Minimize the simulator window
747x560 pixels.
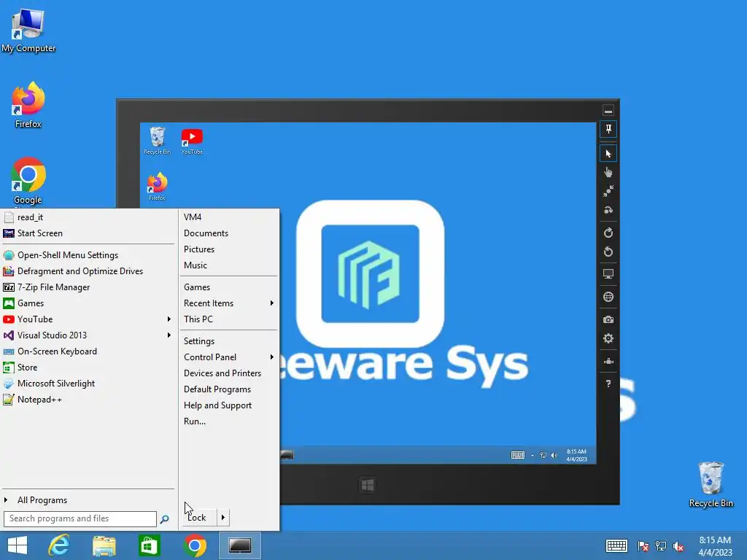pos(608,111)
